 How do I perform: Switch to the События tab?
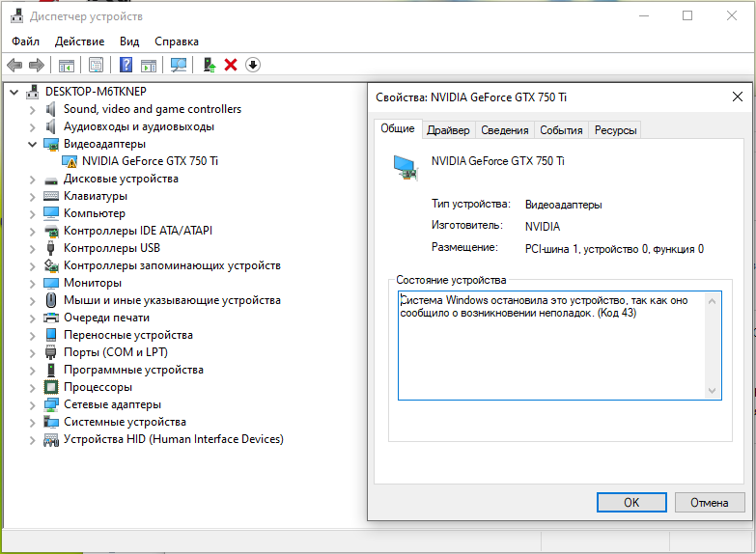click(561, 130)
